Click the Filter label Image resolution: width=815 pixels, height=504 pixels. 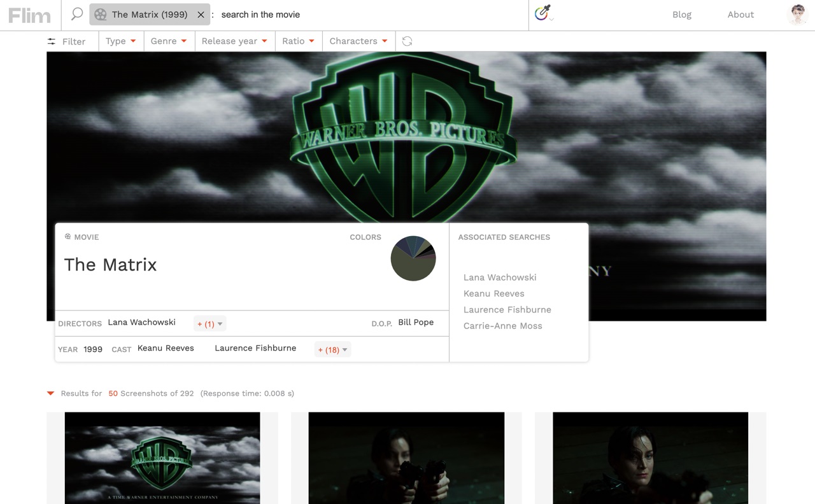(74, 41)
